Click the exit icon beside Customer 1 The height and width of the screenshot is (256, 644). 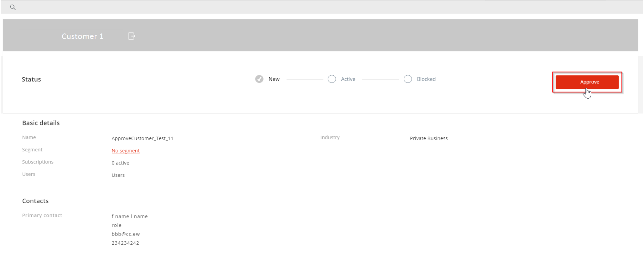point(132,36)
